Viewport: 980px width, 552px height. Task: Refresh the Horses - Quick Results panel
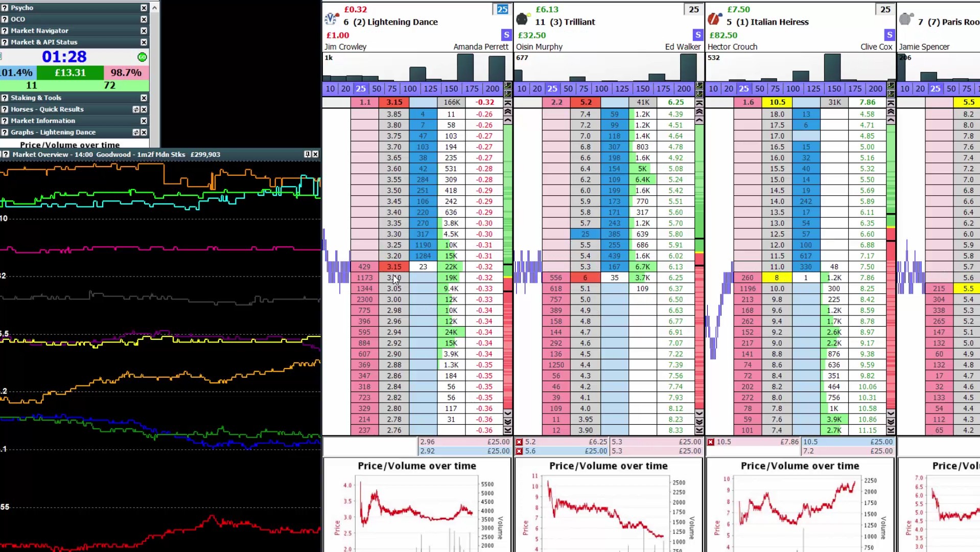point(136,109)
